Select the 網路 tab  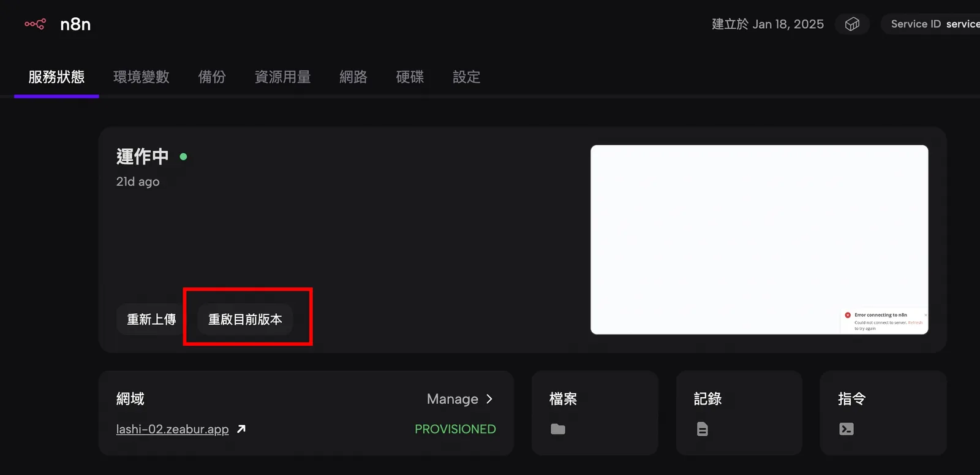pyautogui.click(x=353, y=77)
